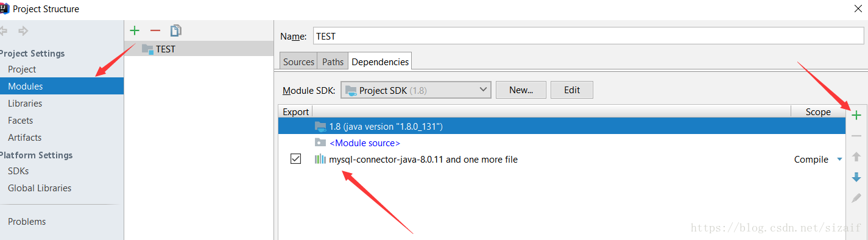The width and height of the screenshot is (868, 240).
Task: Toggle export checkbox for mysql-connector-java
Action: (295, 159)
